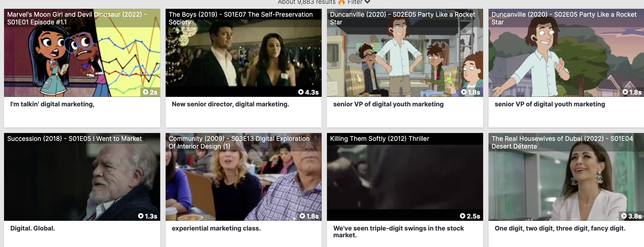Click quote "experiential marketing class."

tap(216, 228)
